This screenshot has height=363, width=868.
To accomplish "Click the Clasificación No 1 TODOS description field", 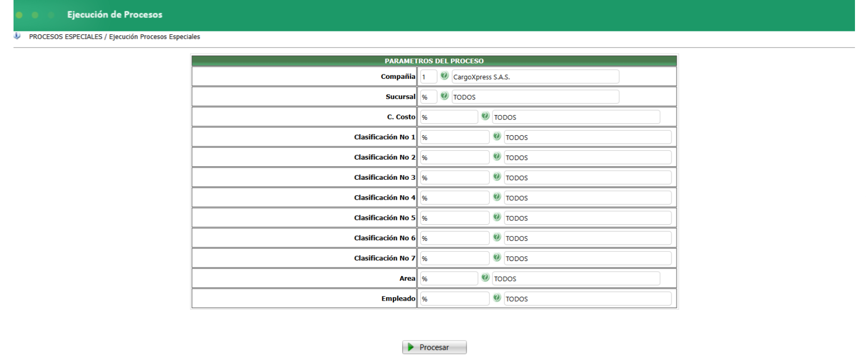I will 588,137.
